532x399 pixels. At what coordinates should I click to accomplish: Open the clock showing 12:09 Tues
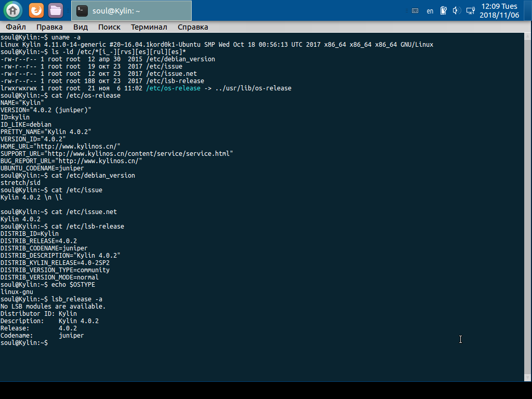coord(499,11)
